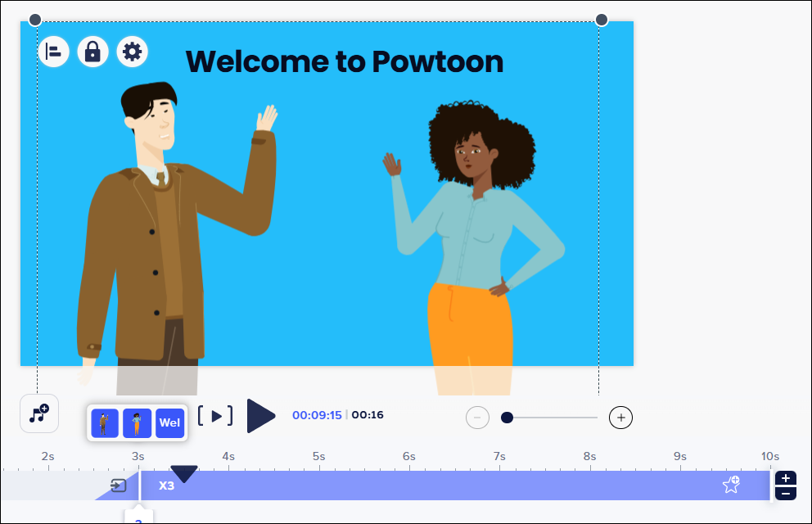Click the top-left rotation handle of selection
The width and height of the screenshot is (812, 524).
click(x=34, y=20)
